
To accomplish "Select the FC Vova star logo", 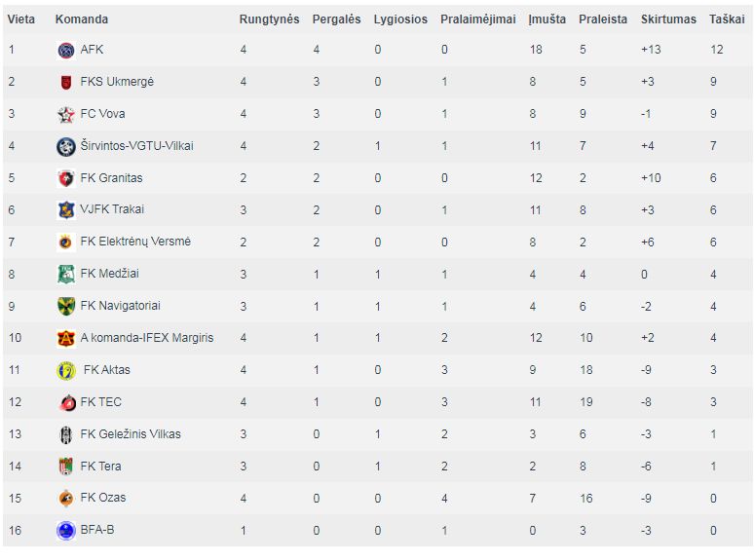I will pos(66,114).
